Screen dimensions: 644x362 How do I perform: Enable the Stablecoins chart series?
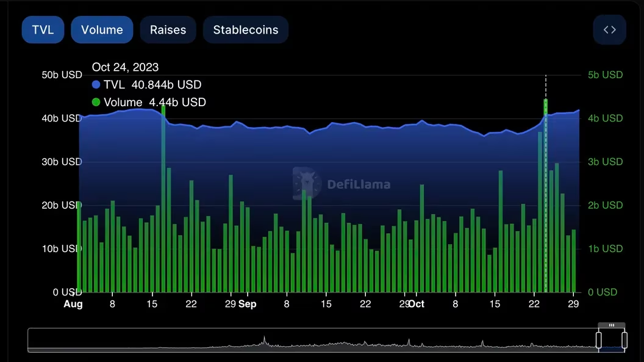[x=245, y=30]
